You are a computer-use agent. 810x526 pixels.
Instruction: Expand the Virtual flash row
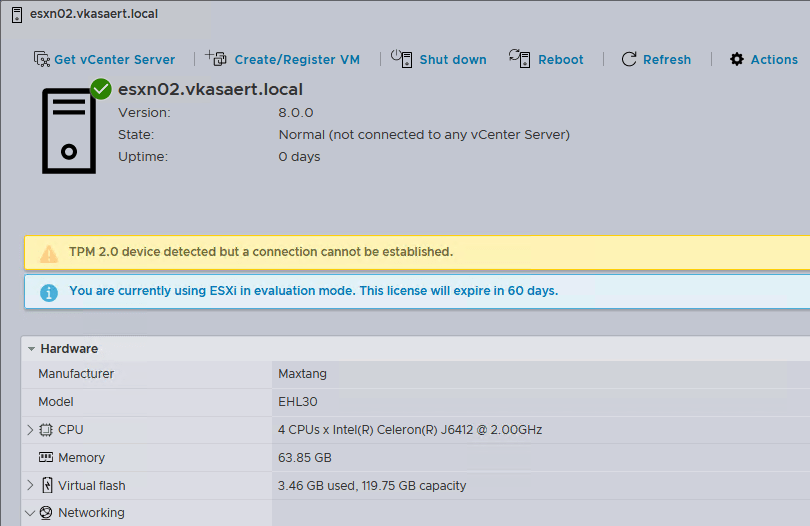(30, 486)
